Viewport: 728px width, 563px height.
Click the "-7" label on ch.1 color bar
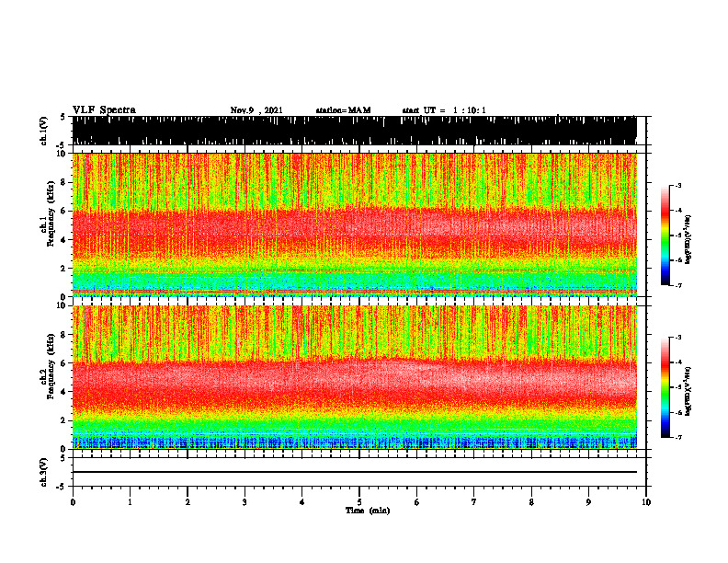[678, 285]
